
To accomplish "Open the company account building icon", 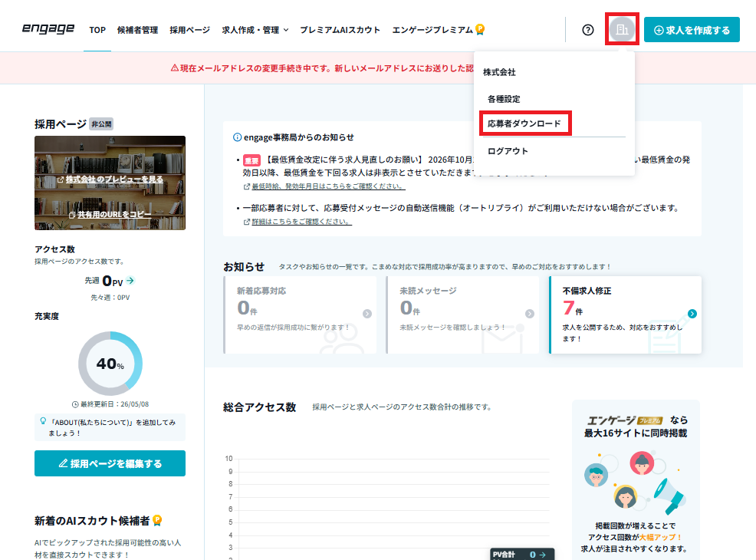I will click(x=622, y=29).
